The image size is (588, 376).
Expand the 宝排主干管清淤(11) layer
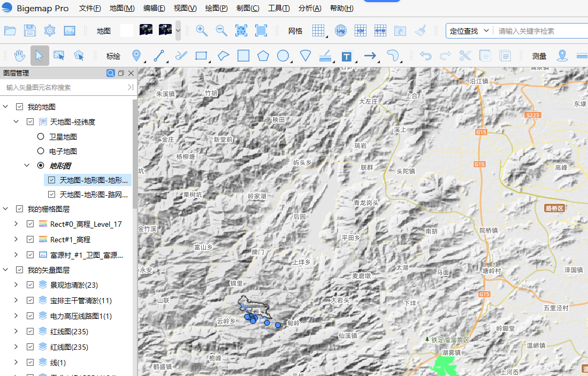16,300
